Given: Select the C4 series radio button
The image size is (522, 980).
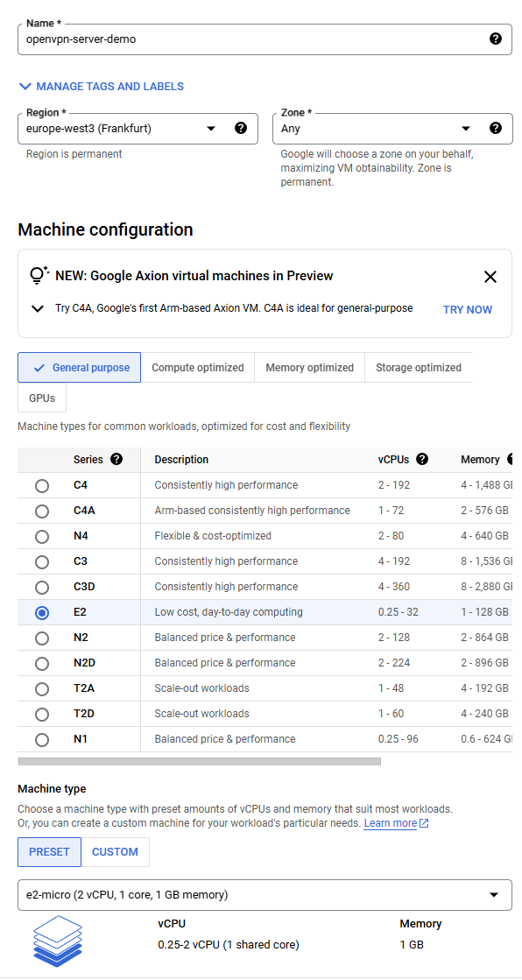Looking at the screenshot, I should coord(42,486).
